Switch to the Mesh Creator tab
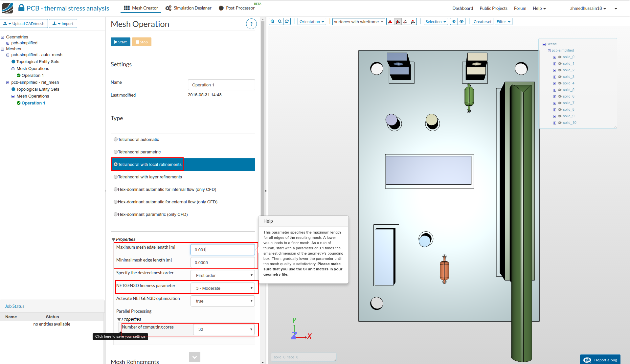630x364 pixels. (141, 8)
